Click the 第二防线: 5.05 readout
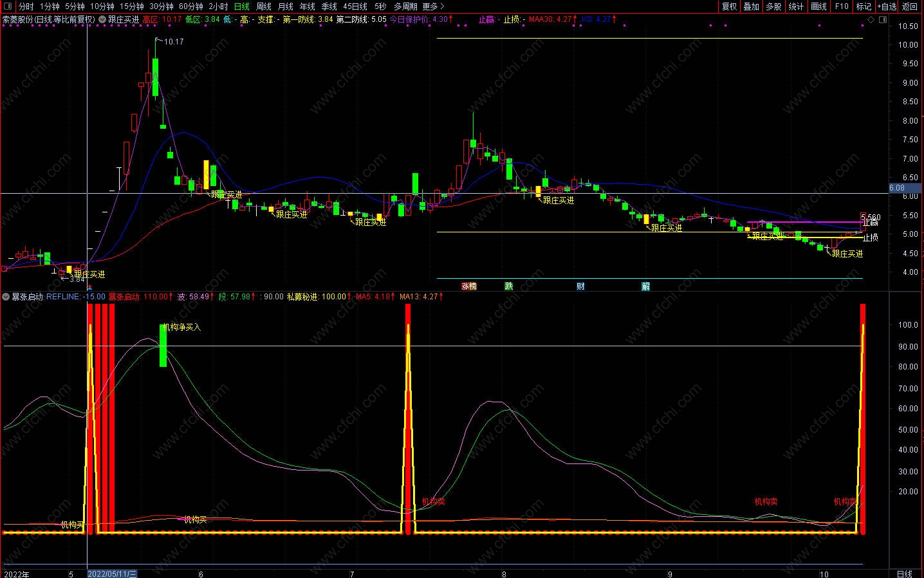This screenshot has width=924, height=578. (361, 19)
